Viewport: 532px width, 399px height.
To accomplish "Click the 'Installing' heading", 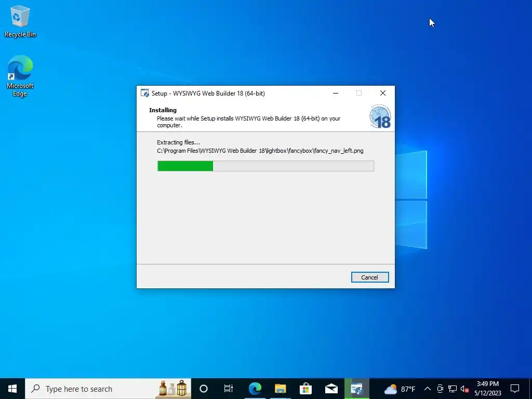I will coord(163,110).
